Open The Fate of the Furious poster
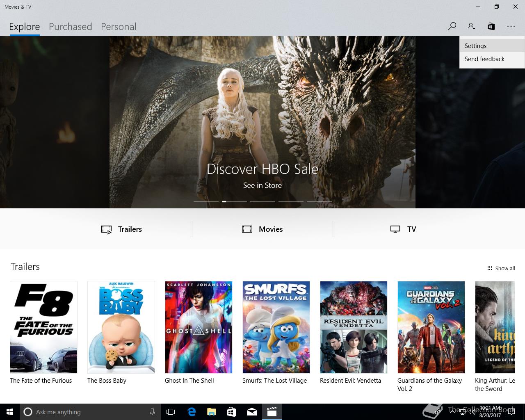The image size is (525, 420). pyautogui.click(x=43, y=327)
